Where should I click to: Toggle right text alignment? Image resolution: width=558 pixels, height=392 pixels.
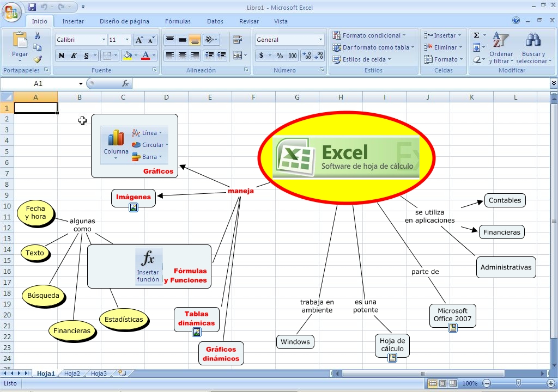tap(195, 56)
